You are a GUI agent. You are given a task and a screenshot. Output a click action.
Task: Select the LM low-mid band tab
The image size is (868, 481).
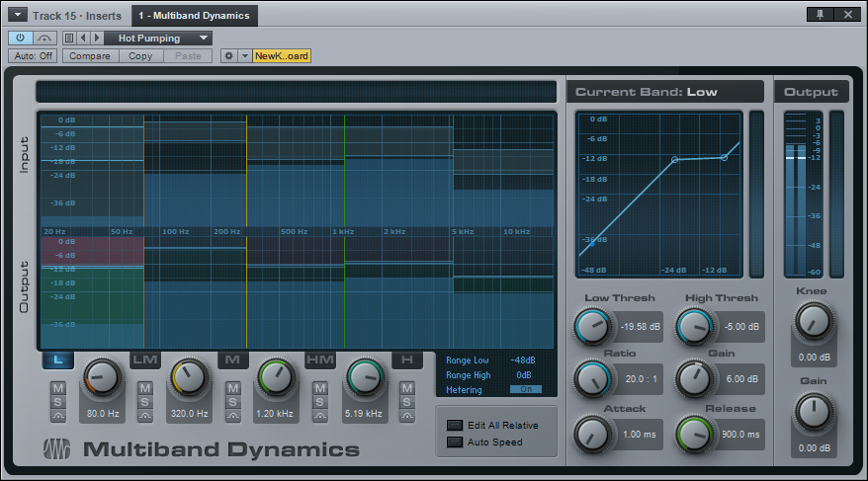(145, 360)
